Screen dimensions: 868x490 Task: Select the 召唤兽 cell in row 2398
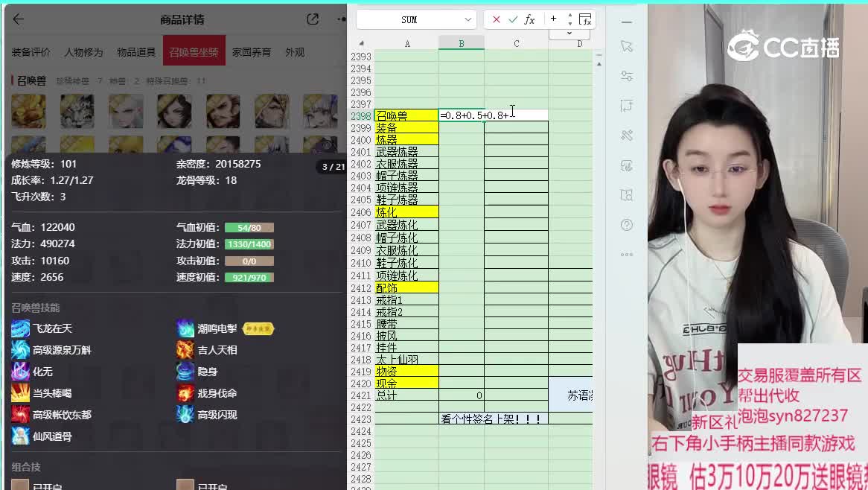point(407,115)
